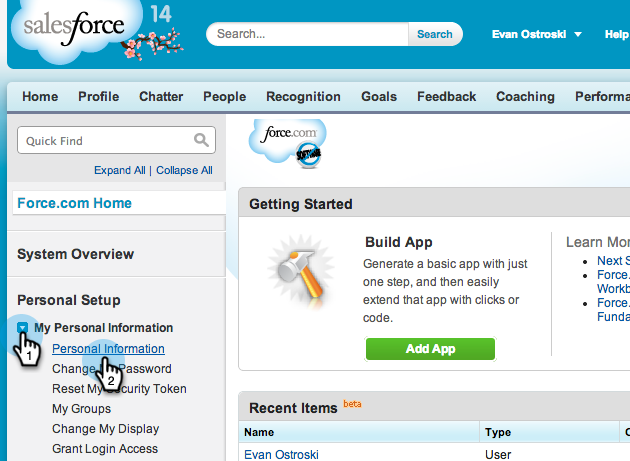Click the Build App hammer icon
630x461 pixels.
pyautogui.click(x=301, y=272)
